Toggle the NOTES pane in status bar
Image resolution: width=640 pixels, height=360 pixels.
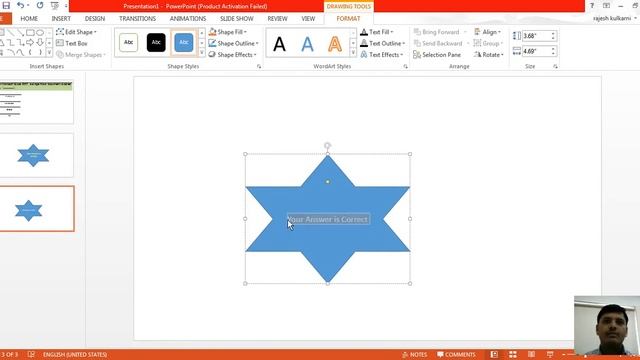[x=415, y=355]
